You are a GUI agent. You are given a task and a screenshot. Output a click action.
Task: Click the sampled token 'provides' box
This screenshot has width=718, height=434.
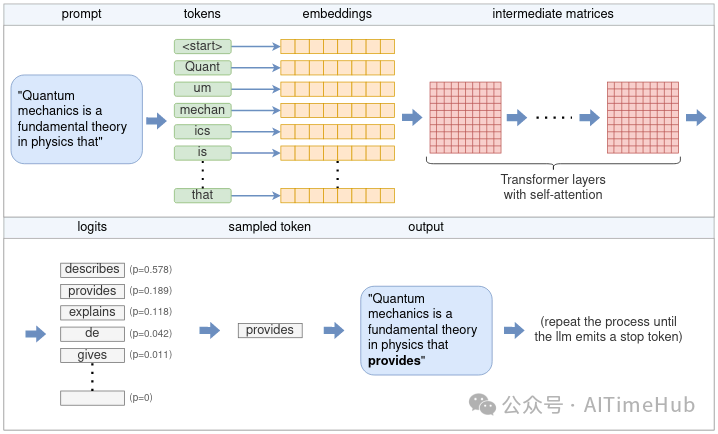270,330
